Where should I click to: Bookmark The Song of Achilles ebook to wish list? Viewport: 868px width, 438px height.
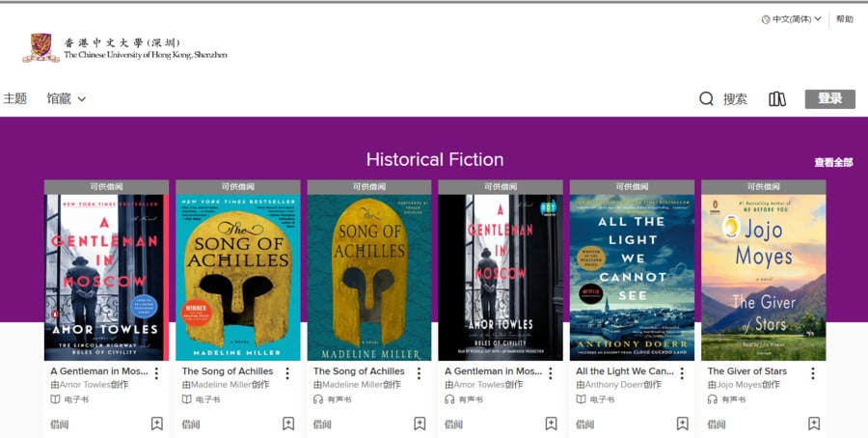point(288,424)
